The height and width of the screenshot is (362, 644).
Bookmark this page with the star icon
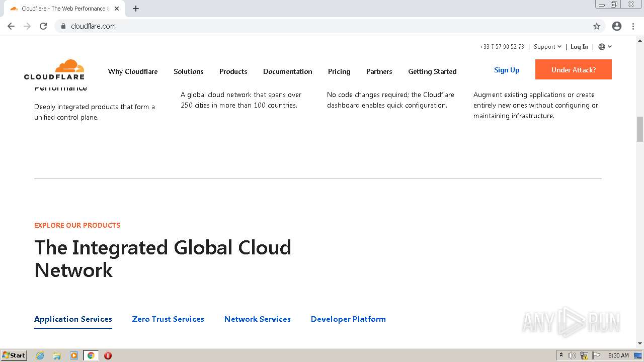pos(597,26)
